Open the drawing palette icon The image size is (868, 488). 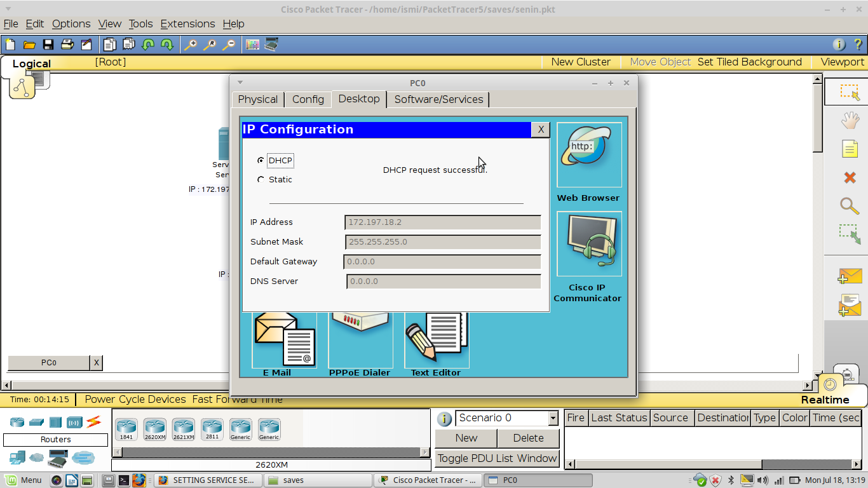pos(252,44)
